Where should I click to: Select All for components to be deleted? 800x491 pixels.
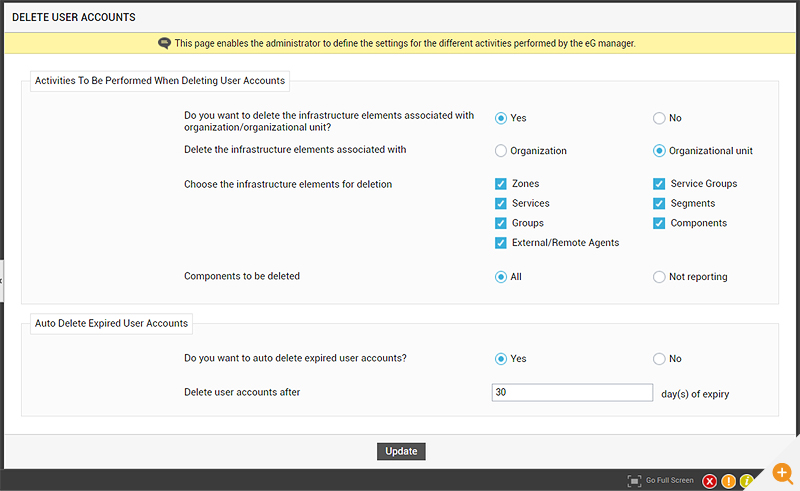[x=501, y=277]
